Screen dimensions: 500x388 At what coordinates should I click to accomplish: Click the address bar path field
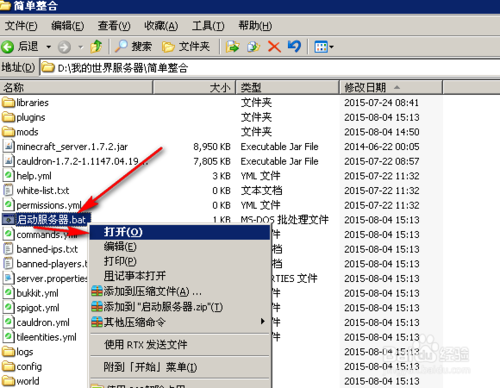[x=270, y=68]
